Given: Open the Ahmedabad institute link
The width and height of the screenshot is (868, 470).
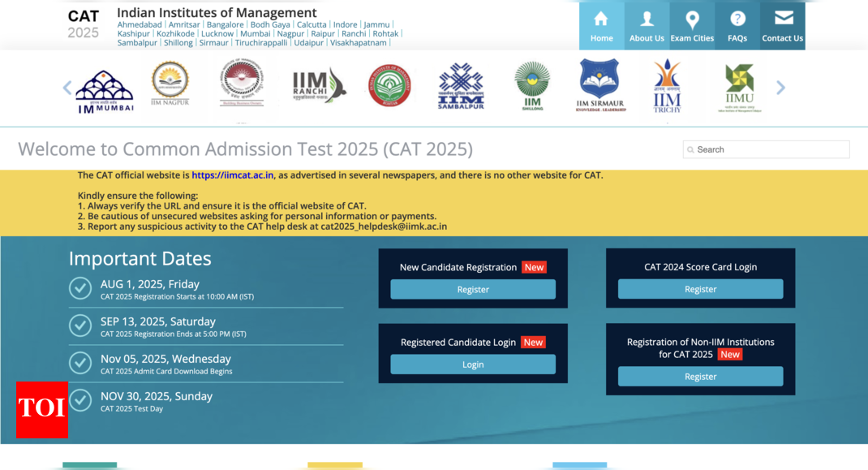Looking at the screenshot, I should coord(140,24).
